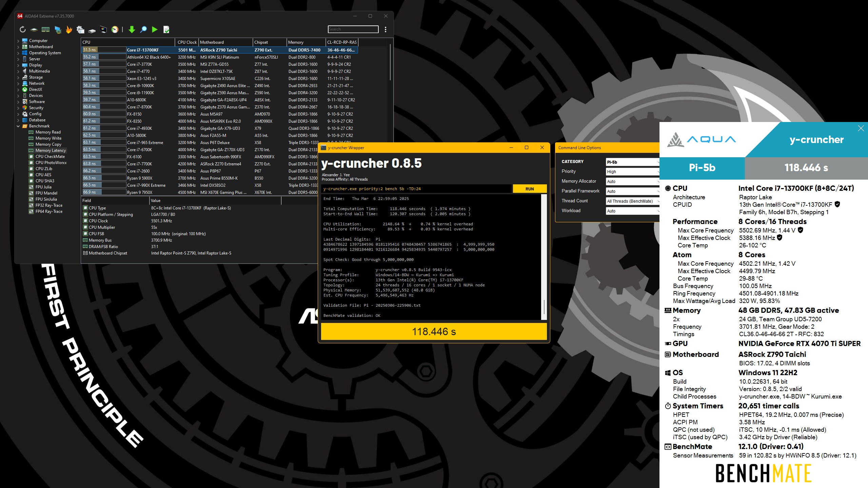Open the monitor diagnostics icon in toolbar

pos(103,30)
